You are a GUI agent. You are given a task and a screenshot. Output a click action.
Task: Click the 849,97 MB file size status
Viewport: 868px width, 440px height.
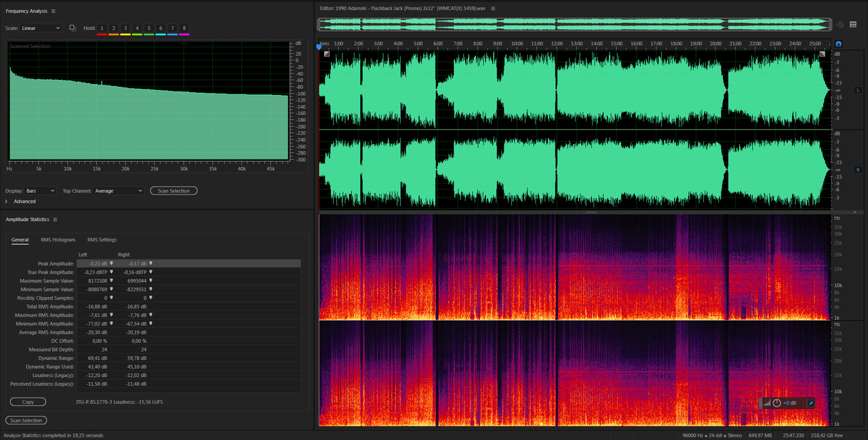pyautogui.click(x=760, y=435)
